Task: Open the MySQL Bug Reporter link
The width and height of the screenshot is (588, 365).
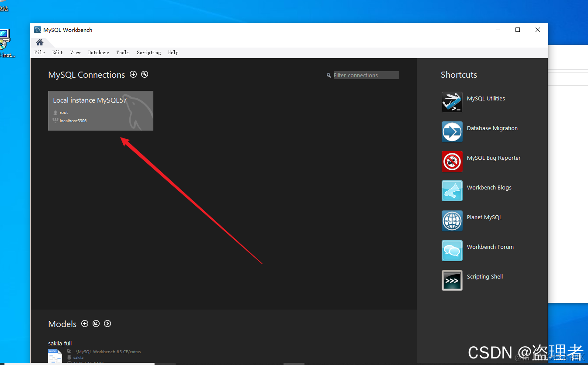Action: [x=494, y=158]
